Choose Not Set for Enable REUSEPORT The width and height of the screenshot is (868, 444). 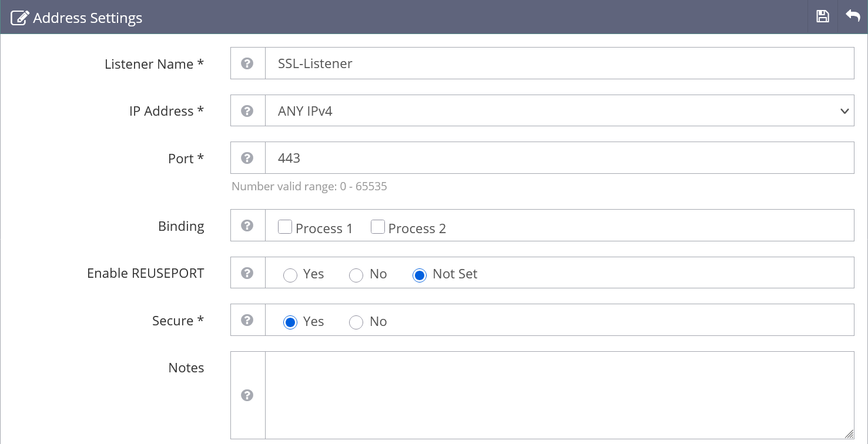[x=420, y=275]
